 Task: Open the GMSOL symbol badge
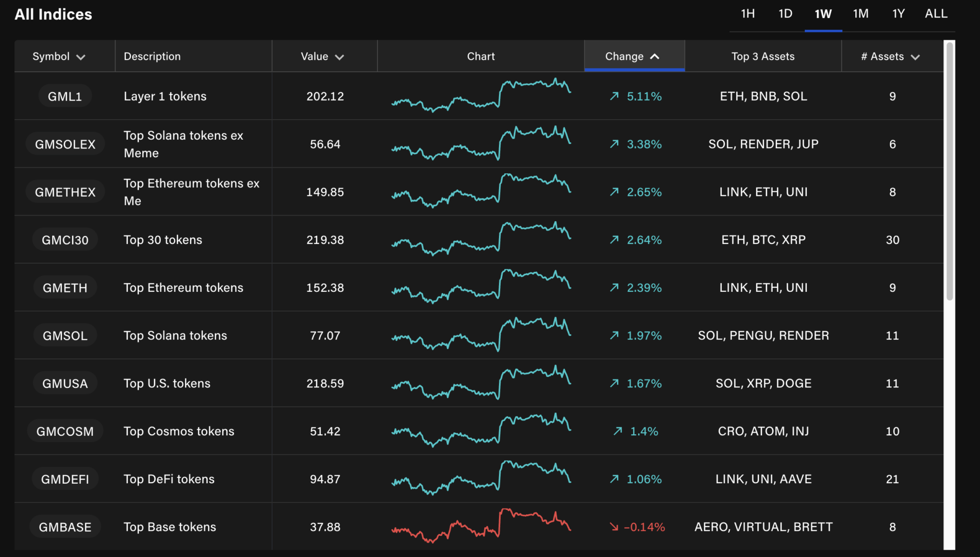point(65,336)
